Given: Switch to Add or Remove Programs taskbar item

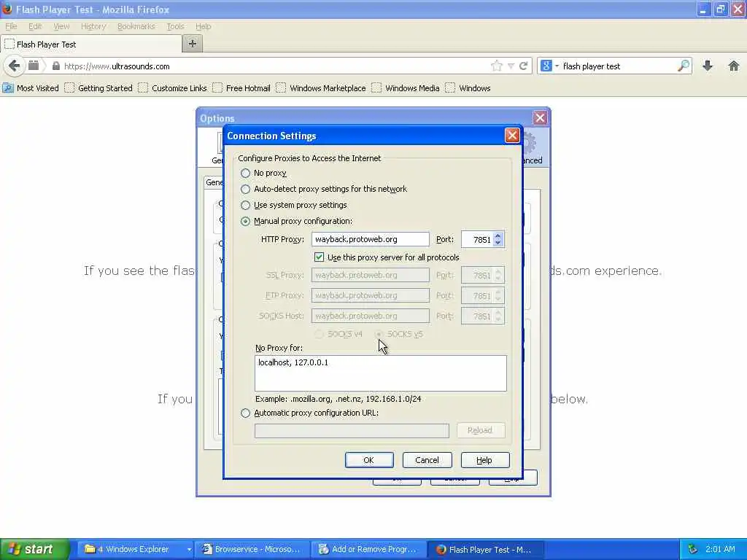Looking at the screenshot, I should coord(368,549).
